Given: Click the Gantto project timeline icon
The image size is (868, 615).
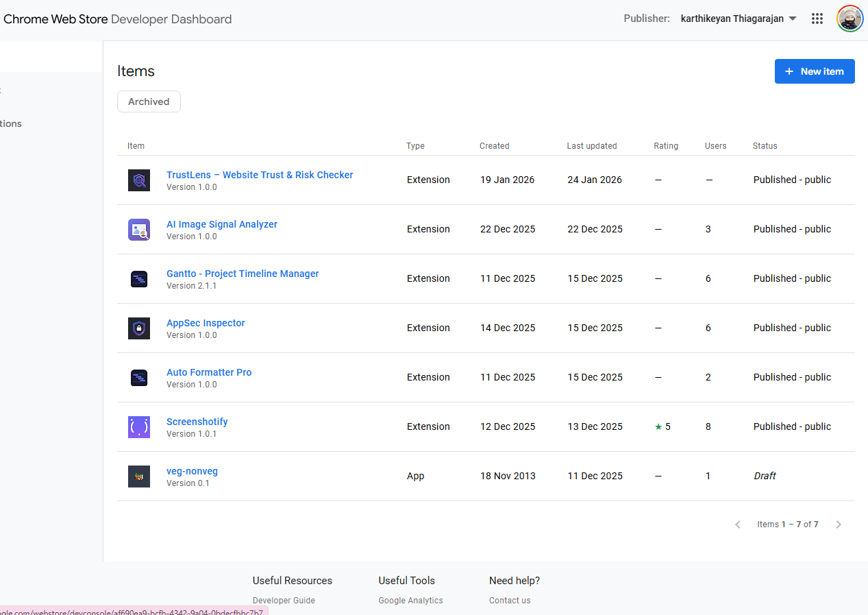Looking at the screenshot, I should coord(139,278).
